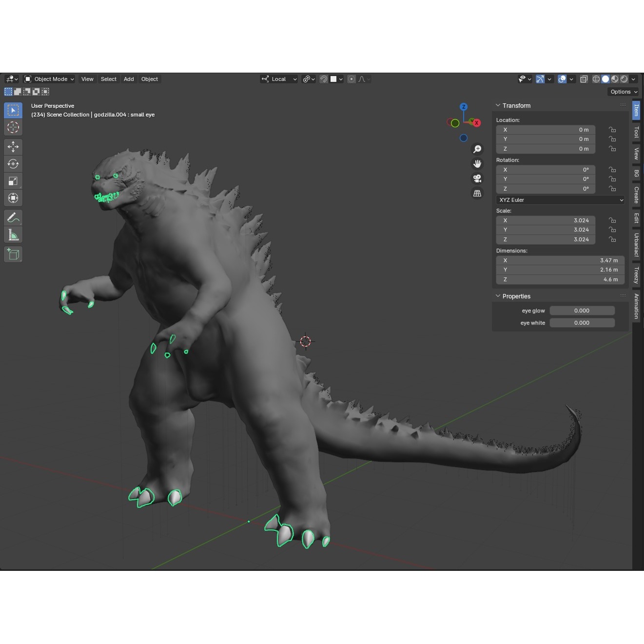Open the Select menu

coord(109,79)
